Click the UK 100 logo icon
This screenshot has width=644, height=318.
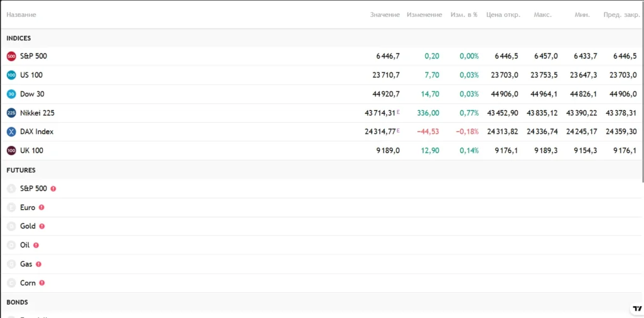pyautogui.click(x=11, y=151)
